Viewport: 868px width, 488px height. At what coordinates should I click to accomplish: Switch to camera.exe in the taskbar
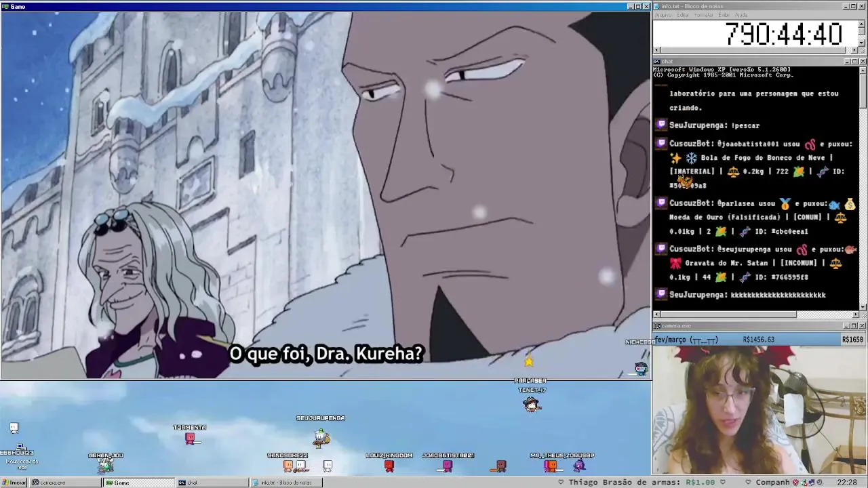(65, 483)
